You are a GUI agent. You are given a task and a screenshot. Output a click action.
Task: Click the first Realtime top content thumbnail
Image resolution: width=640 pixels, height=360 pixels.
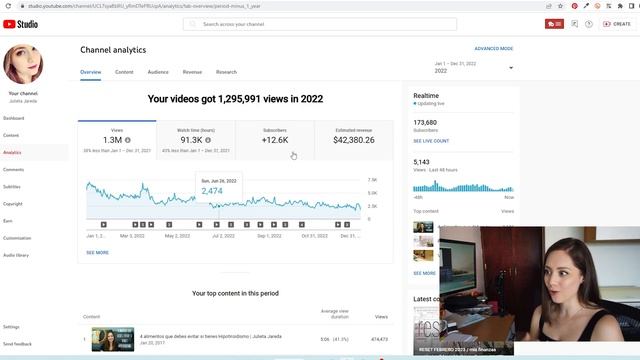click(x=423, y=227)
